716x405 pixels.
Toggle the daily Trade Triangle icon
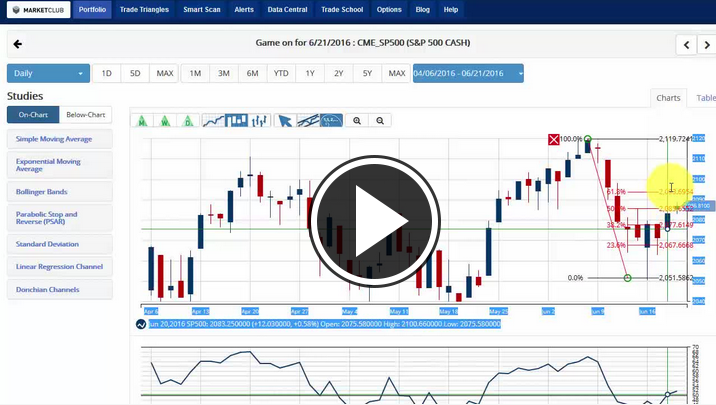coord(188,121)
